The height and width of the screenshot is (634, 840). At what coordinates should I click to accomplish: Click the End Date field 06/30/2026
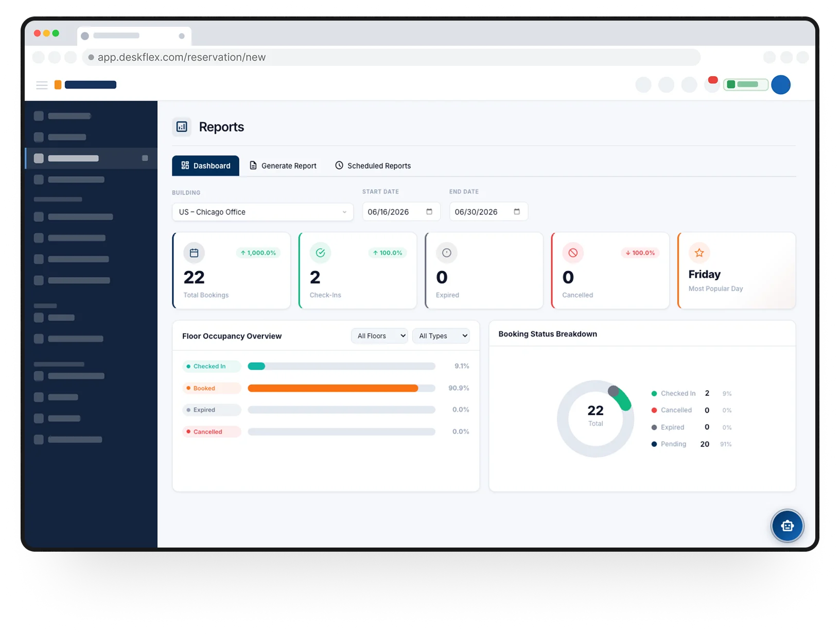click(x=488, y=212)
